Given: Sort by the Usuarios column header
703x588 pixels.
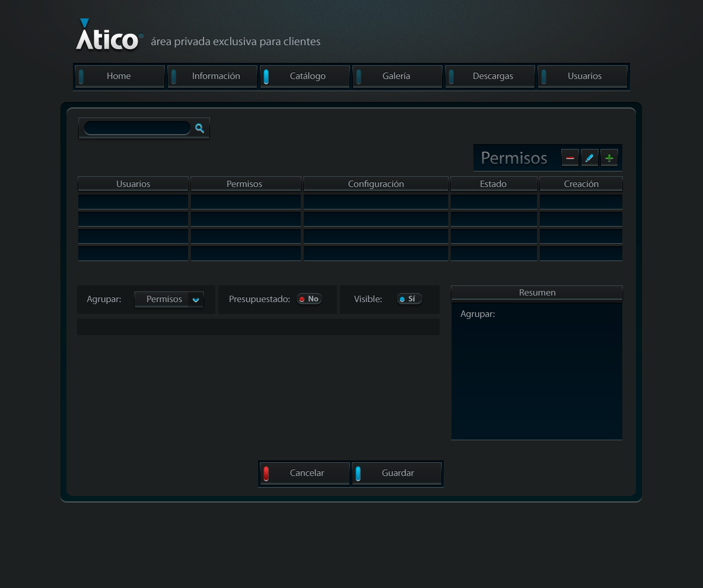Looking at the screenshot, I should pyautogui.click(x=133, y=184).
